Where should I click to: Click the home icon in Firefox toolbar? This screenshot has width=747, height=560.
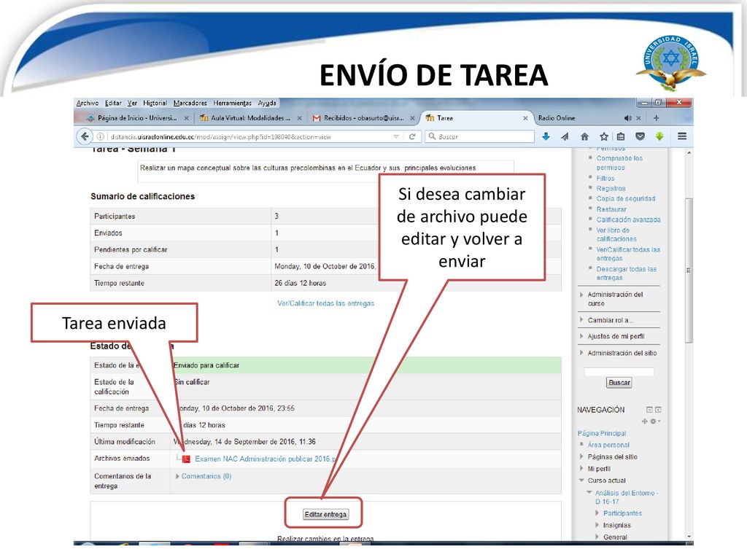click(x=584, y=136)
